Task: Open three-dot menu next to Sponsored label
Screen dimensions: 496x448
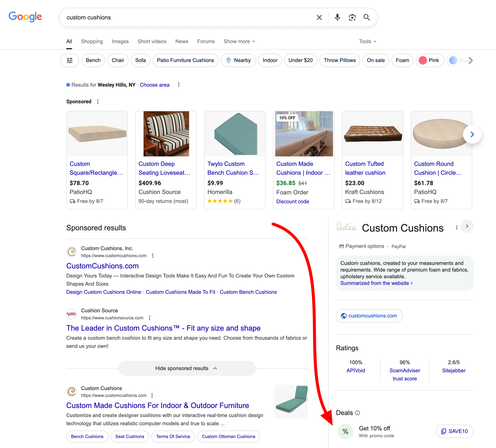Action: pos(98,102)
